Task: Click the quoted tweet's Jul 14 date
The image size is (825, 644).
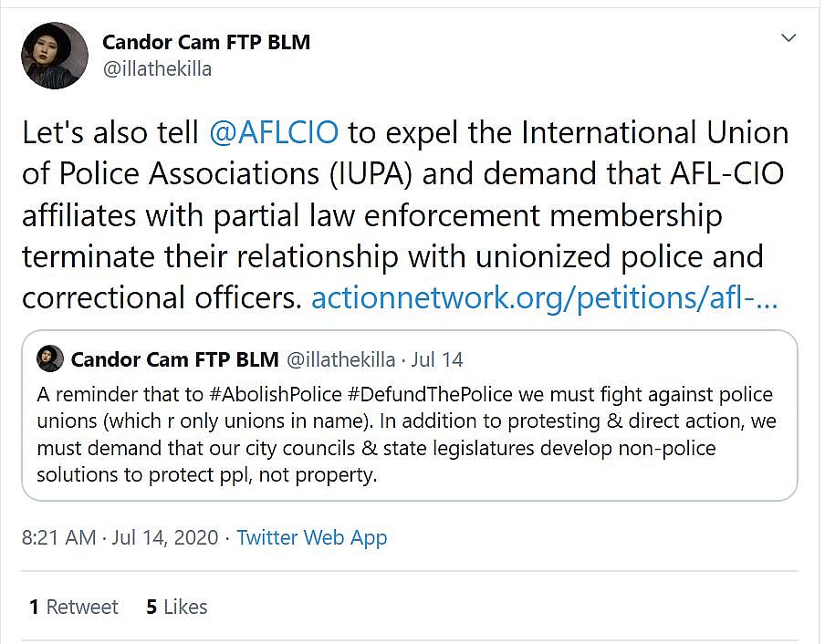Action: pos(438,359)
